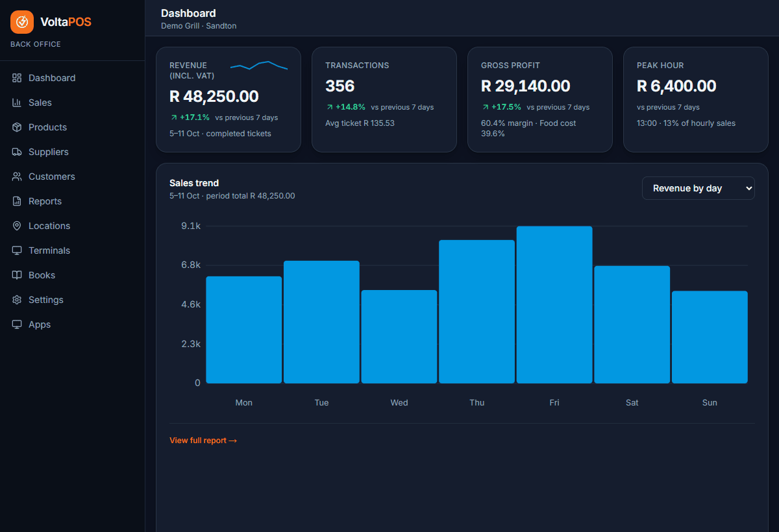This screenshot has height=532, width=779.
Task: Open Terminals in the sidebar
Action: click(72, 250)
